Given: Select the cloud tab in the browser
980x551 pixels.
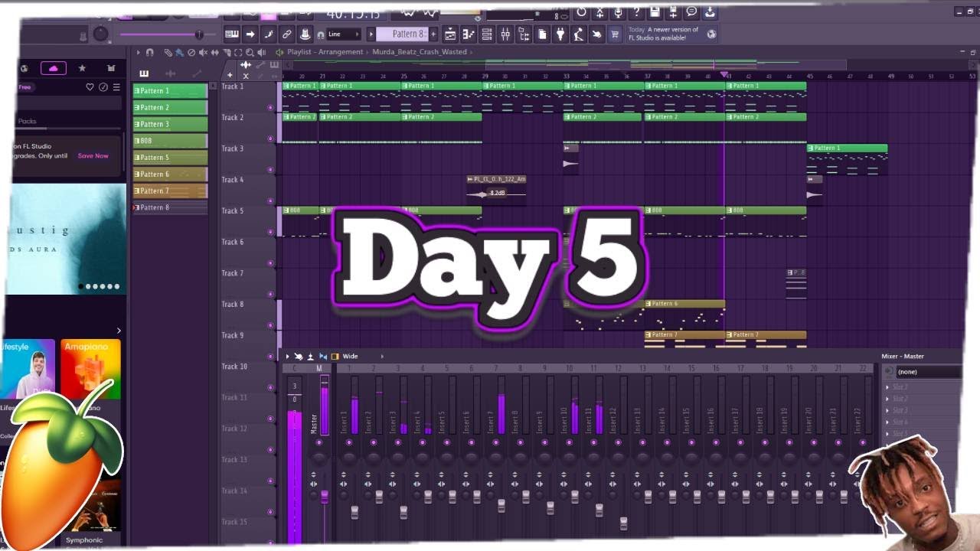Looking at the screenshot, I should tap(53, 69).
